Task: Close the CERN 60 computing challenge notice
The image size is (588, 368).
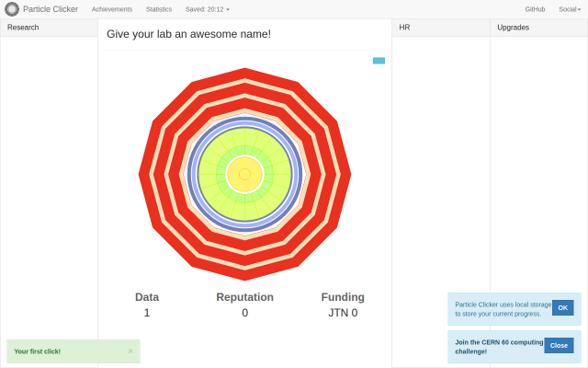Action: 559,346
